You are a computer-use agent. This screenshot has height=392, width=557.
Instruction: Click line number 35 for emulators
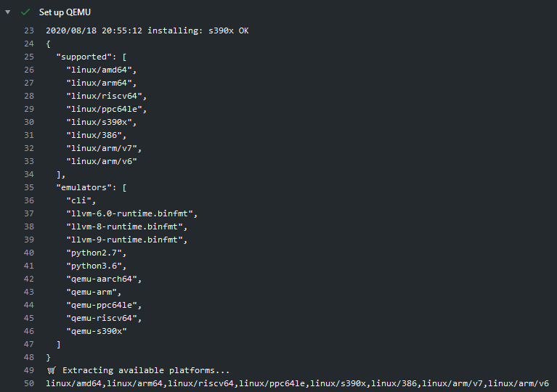29,187
